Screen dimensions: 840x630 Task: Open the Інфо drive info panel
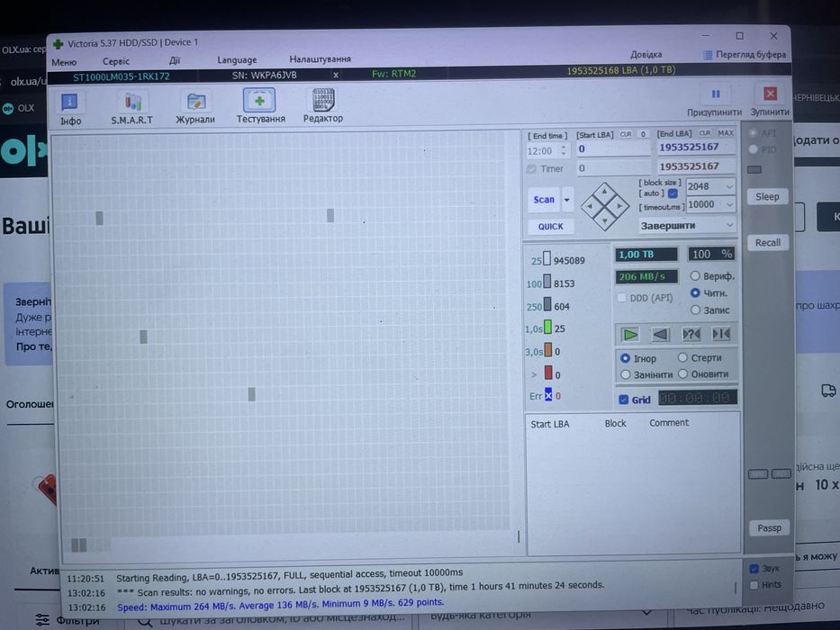(x=69, y=108)
